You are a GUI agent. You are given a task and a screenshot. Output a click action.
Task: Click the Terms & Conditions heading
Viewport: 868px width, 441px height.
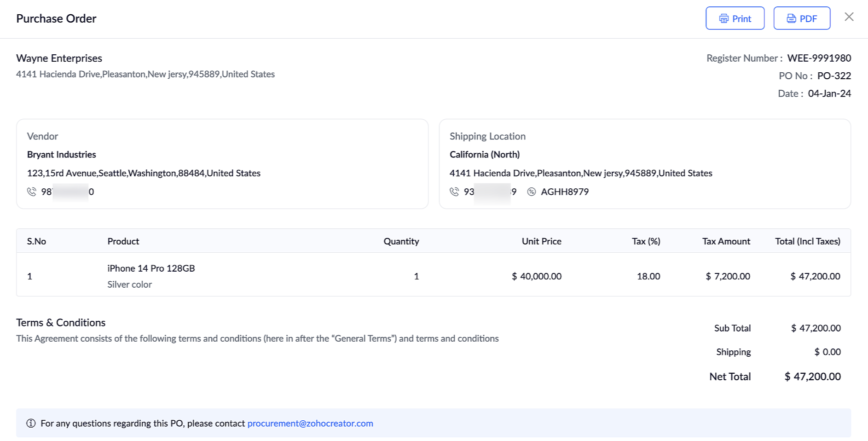pyautogui.click(x=61, y=322)
